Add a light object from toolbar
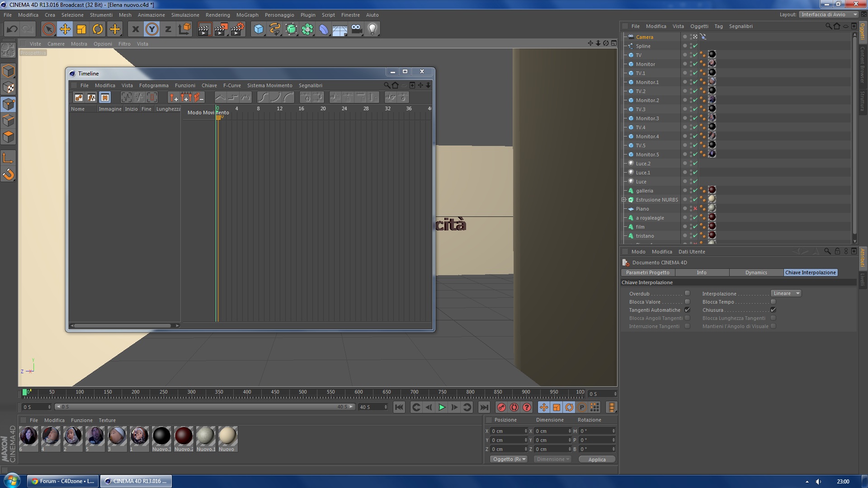The image size is (868, 488). (372, 29)
